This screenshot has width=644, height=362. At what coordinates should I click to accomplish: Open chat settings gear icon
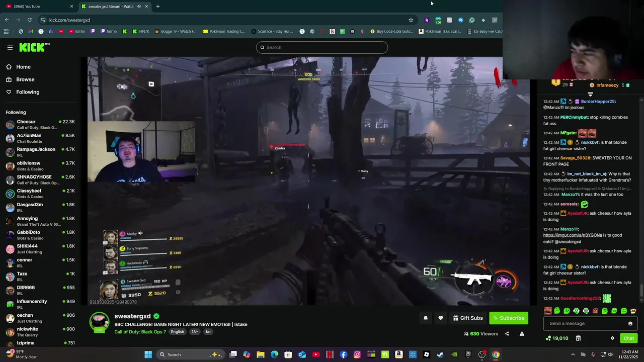pos(612,338)
